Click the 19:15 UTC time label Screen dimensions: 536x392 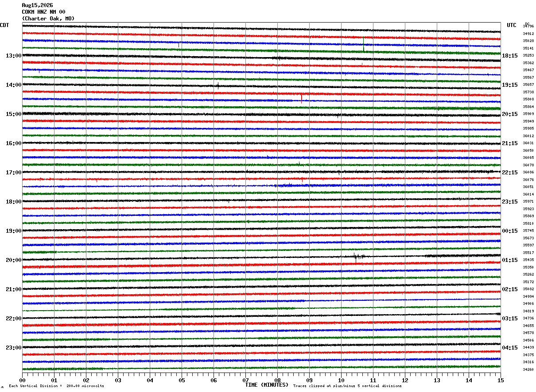pyautogui.click(x=510, y=85)
